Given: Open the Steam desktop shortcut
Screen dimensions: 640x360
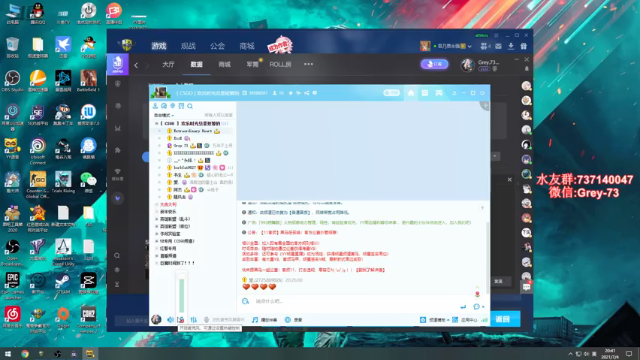Looking at the screenshot, I should tap(63, 284).
